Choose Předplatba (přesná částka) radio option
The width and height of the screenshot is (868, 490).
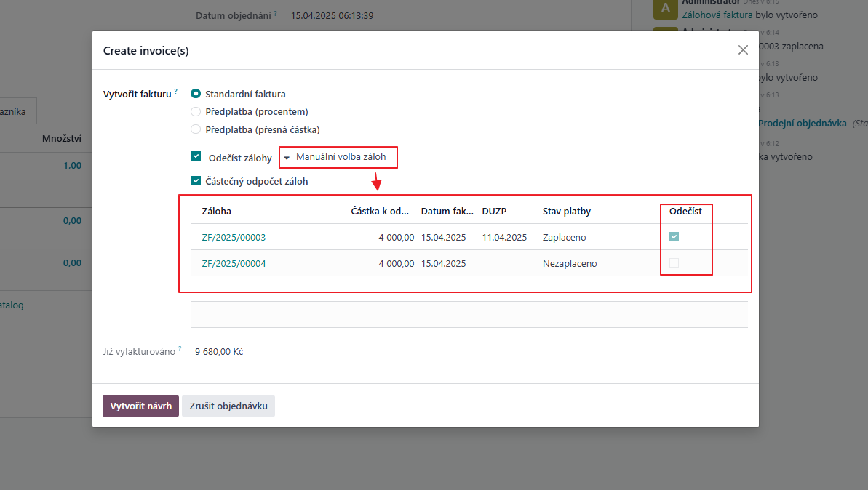(196, 129)
